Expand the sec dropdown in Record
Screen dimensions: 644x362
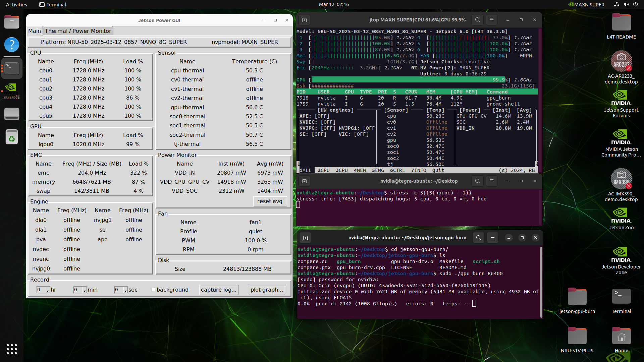(x=125, y=290)
